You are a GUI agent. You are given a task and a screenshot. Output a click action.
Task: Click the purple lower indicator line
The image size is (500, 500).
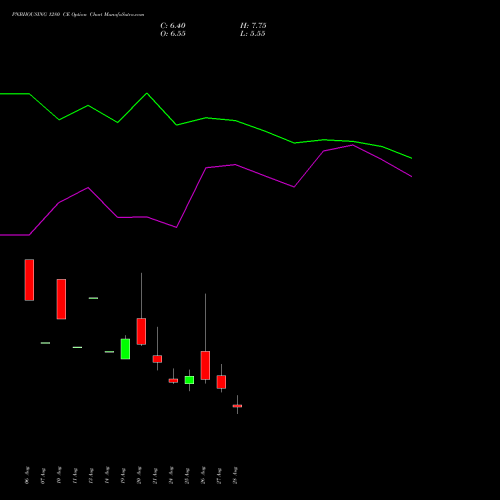pyautogui.click(x=206, y=168)
